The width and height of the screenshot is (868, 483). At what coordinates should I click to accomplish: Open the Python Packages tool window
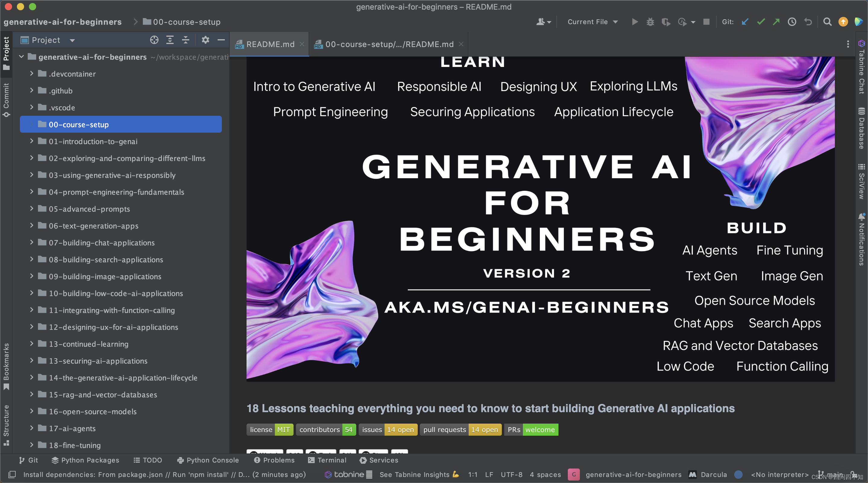[x=85, y=460]
